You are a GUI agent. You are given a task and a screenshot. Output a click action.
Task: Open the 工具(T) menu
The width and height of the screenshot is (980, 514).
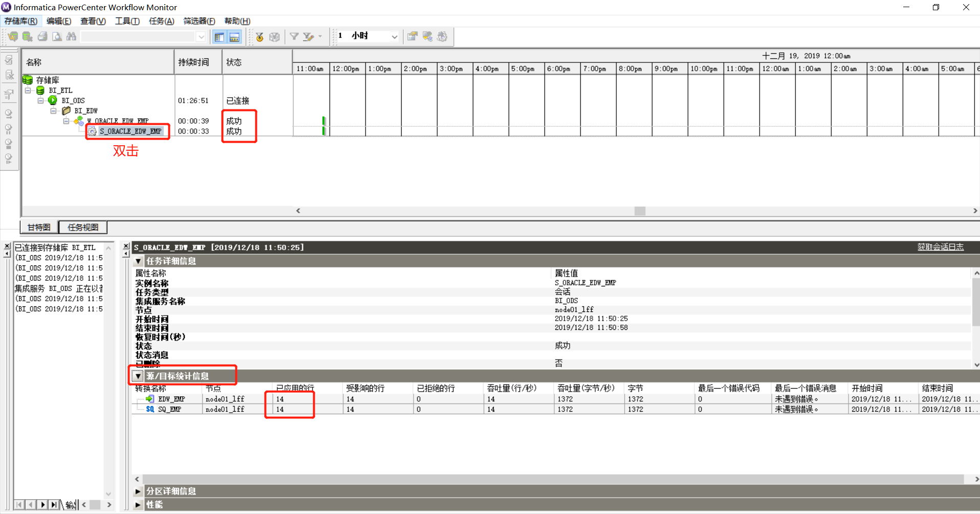127,21
